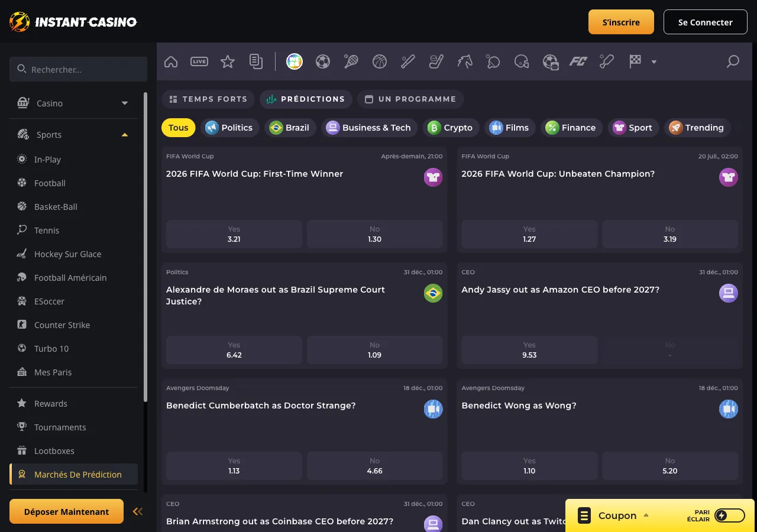
Task: Open Lootboxes in the sidebar
Action: (73, 450)
